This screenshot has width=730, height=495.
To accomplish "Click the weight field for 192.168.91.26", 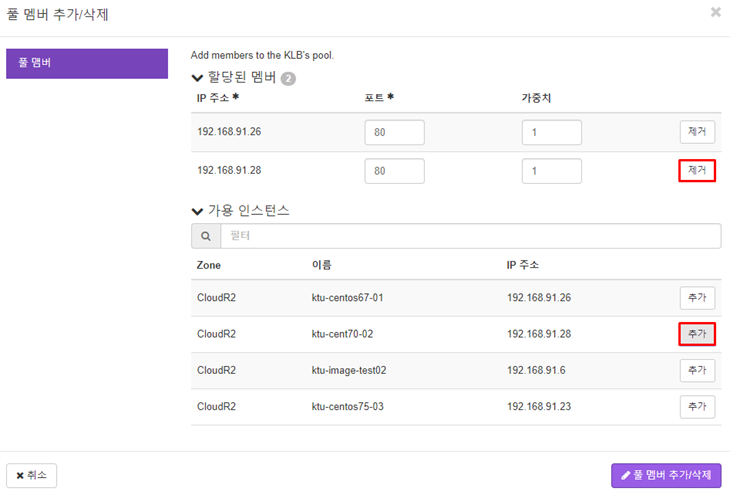I will click(x=552, y=132).
